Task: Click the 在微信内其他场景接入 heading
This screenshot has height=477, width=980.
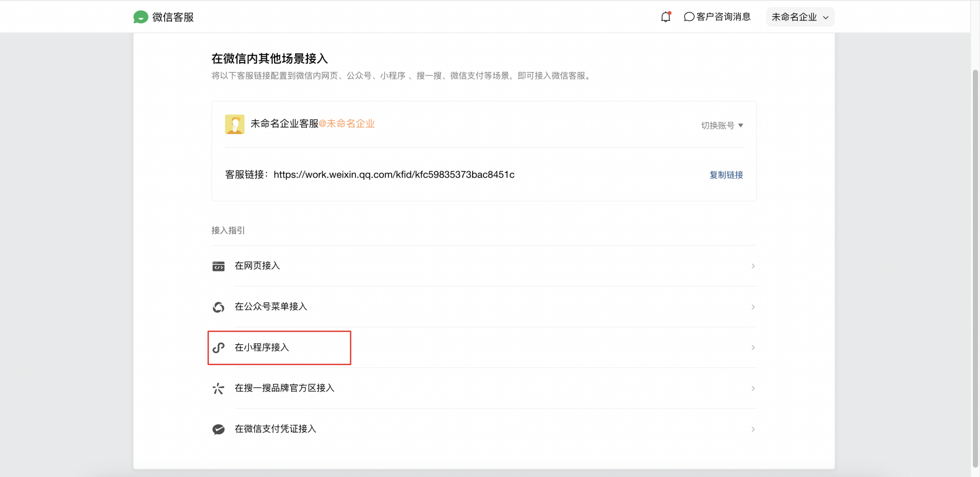Action: point(269,59)
